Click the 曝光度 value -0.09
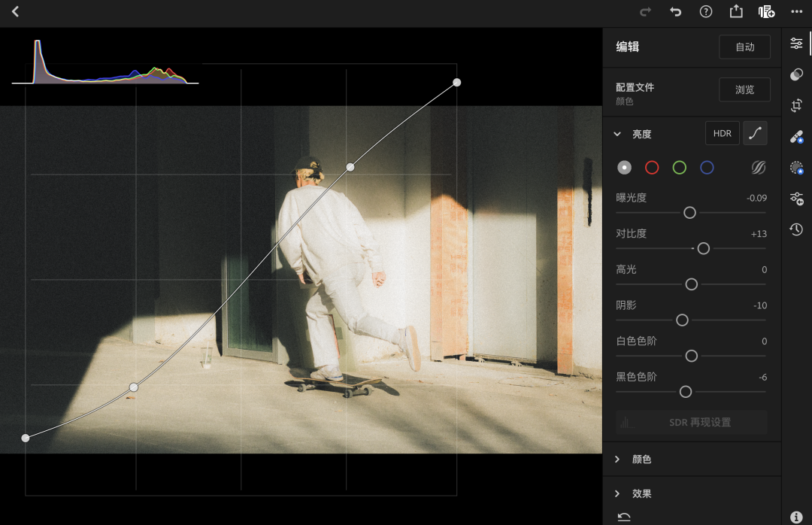Viewport: 812px width, 525px height. pos(756,198)
